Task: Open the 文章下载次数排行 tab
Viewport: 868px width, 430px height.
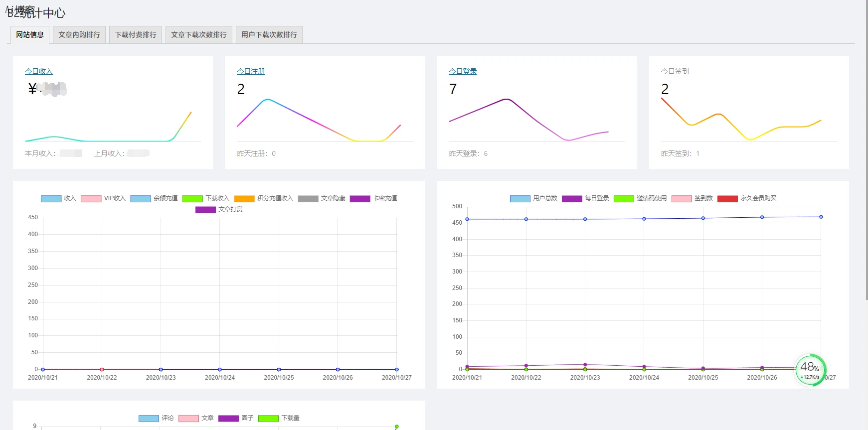Action: point(198,35)
